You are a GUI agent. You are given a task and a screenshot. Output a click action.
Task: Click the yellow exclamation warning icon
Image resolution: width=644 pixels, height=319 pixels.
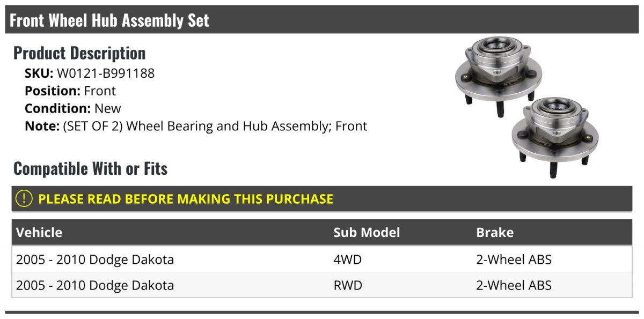[24, 198]
